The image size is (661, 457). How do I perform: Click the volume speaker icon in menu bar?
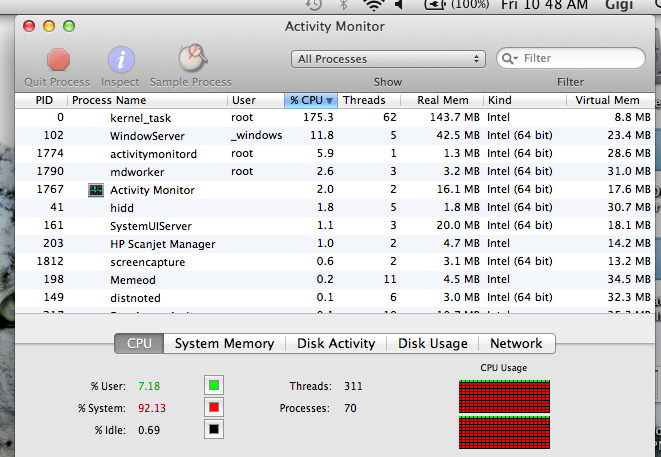pos(399,5)
